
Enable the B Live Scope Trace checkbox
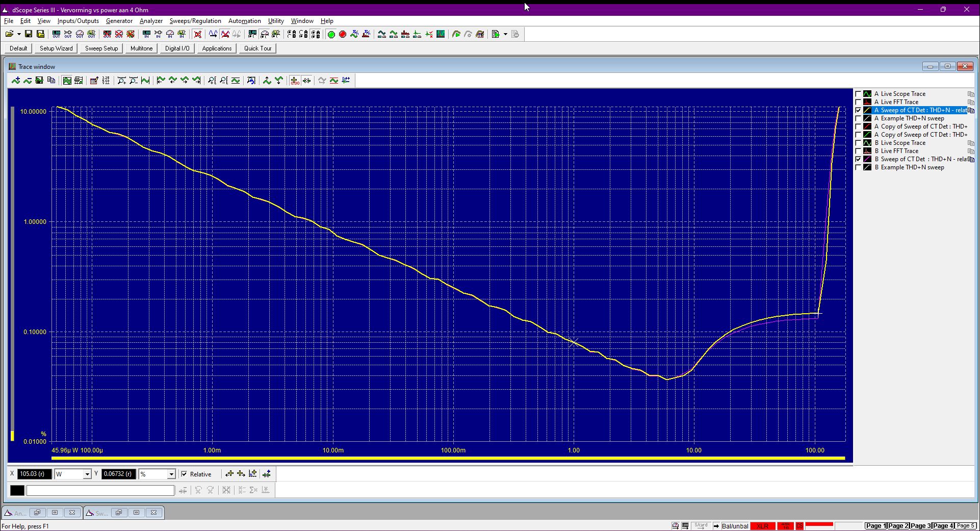(x=858, y=143)
